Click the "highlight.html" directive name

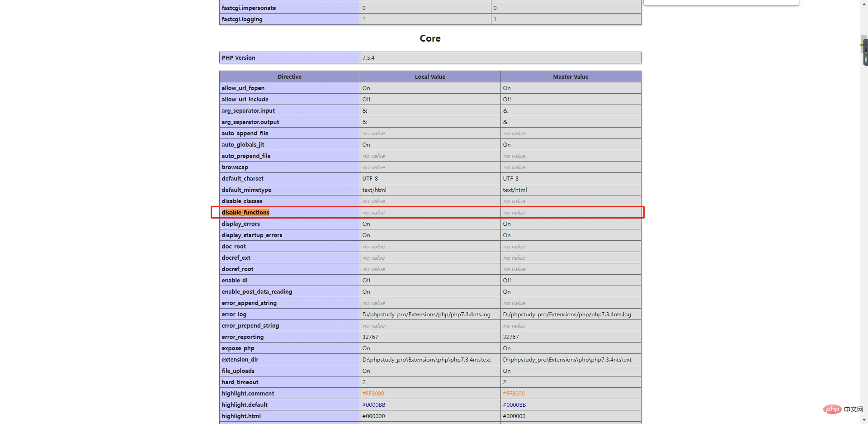[241, 416]
